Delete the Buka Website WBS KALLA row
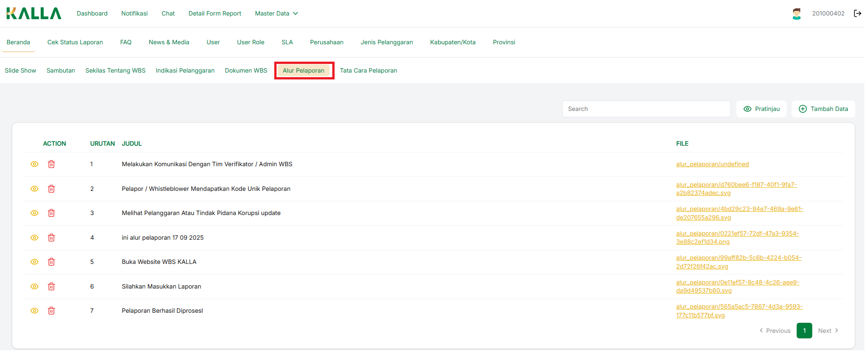The width and height of the screenshot is (868, 352). [51, 262]
